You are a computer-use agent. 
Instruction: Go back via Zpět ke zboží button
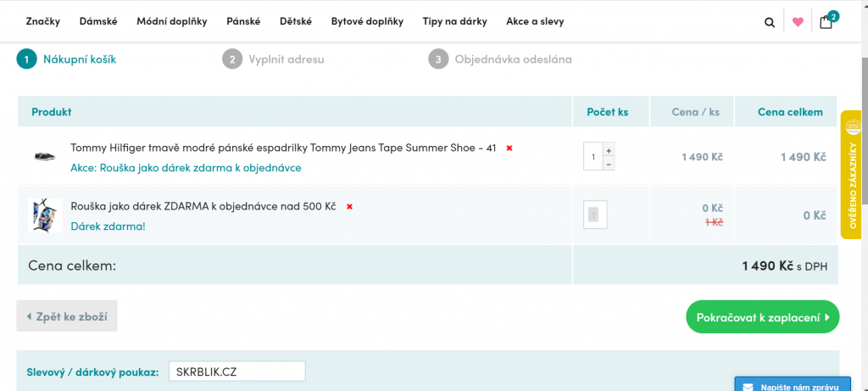pyautogui.click(x=67, y=317)
